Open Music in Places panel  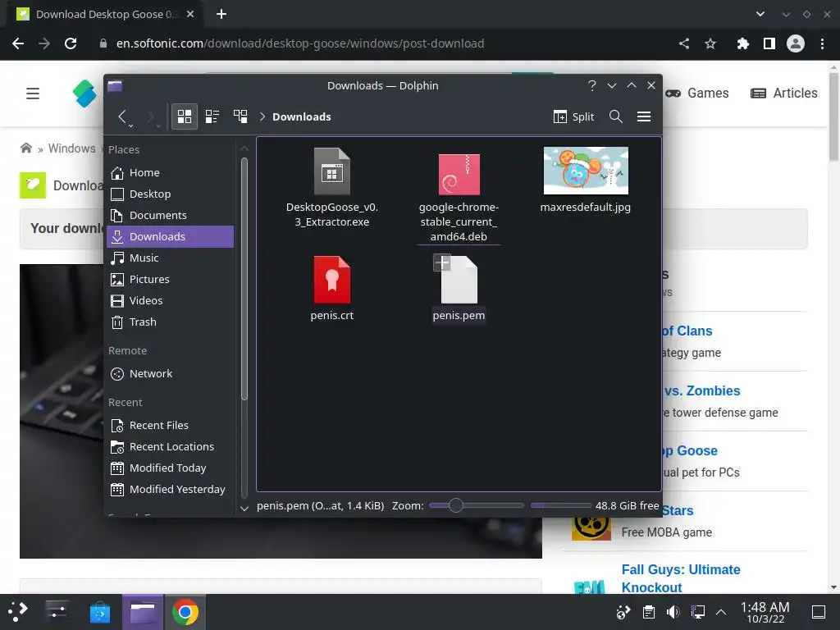(x=171, y=258)
